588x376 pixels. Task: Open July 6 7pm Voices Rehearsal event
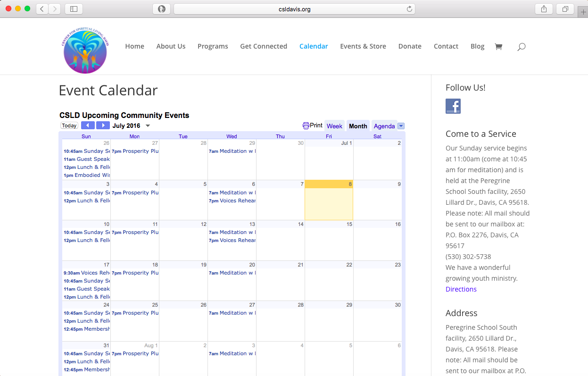232,201
